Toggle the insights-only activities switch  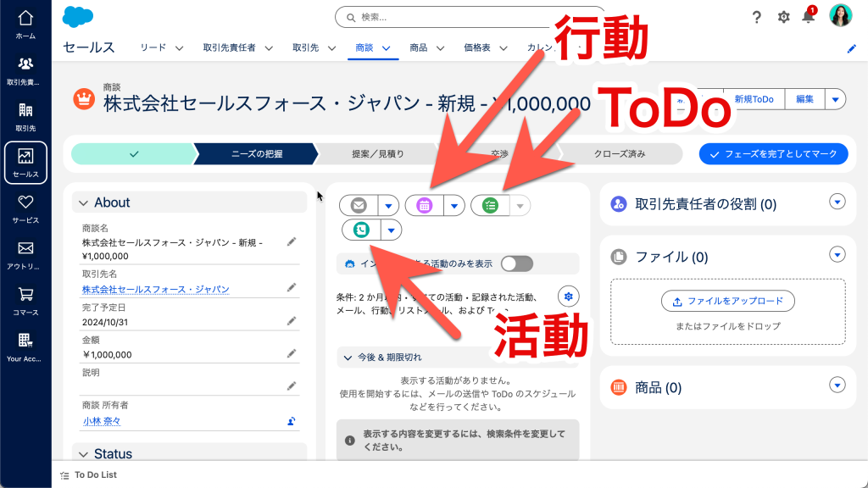517,264
